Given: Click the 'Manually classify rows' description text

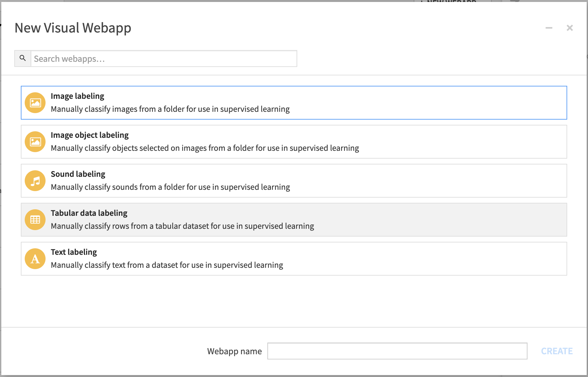Looking at the screenshot, I should click(x=182, y=226).
